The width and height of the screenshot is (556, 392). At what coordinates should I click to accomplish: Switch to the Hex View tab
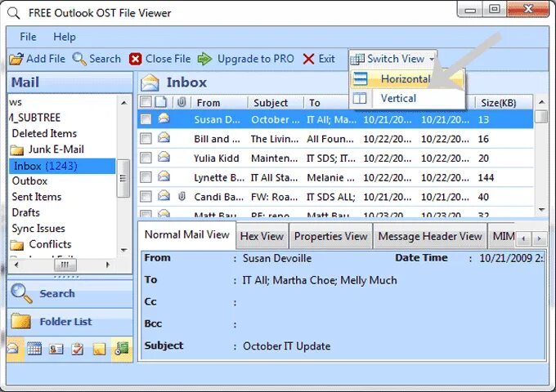pos(262,236)
